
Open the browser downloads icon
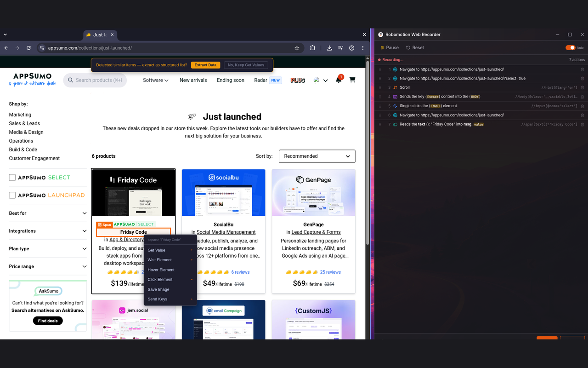tap(329, 48)
